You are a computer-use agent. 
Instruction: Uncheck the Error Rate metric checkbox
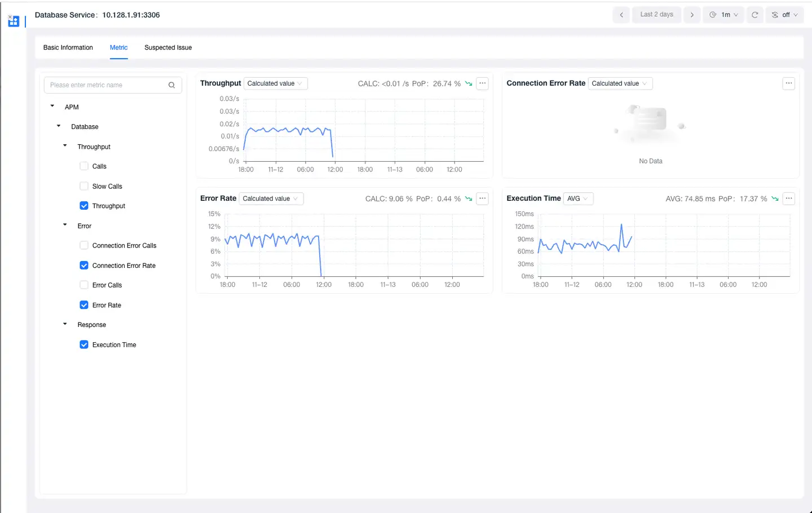(84, 305)
